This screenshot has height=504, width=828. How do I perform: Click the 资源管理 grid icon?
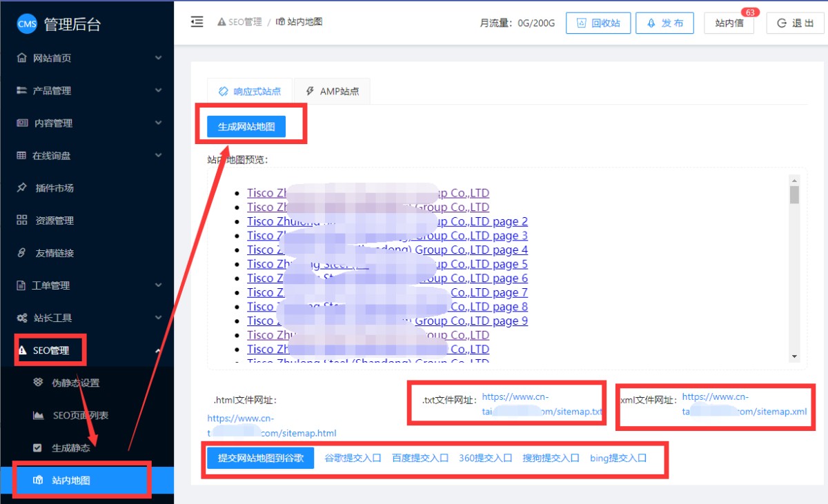click(21, 220)
